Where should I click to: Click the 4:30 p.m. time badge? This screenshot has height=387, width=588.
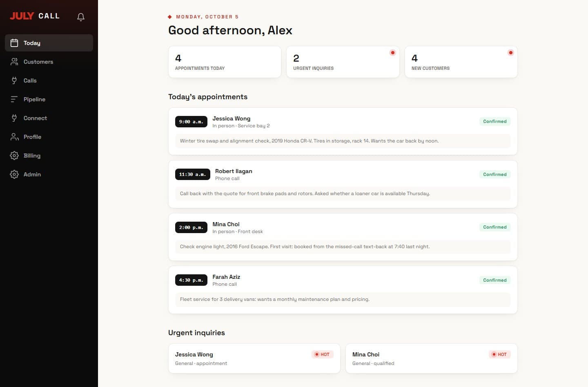191,280
